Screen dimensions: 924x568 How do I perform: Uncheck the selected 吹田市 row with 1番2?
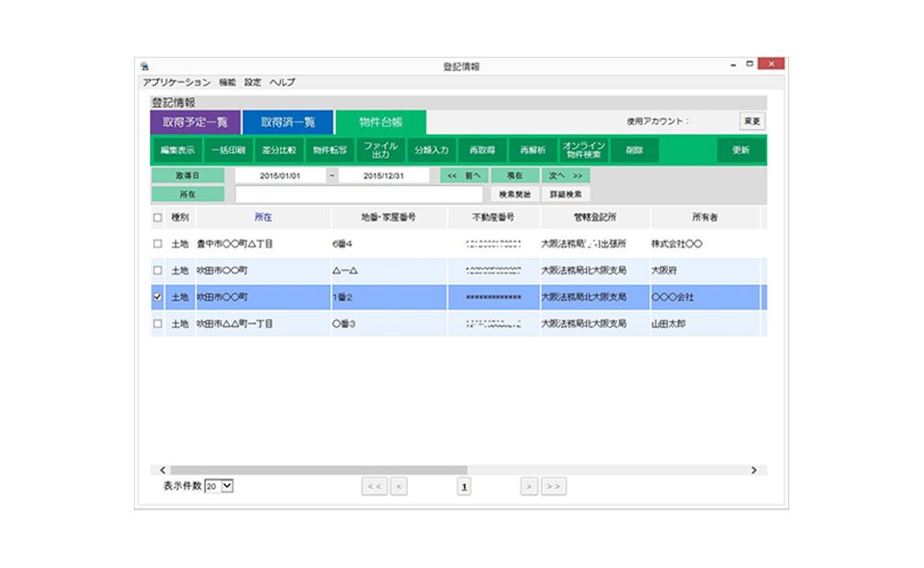pyautogui.click(x=158, y=297)
